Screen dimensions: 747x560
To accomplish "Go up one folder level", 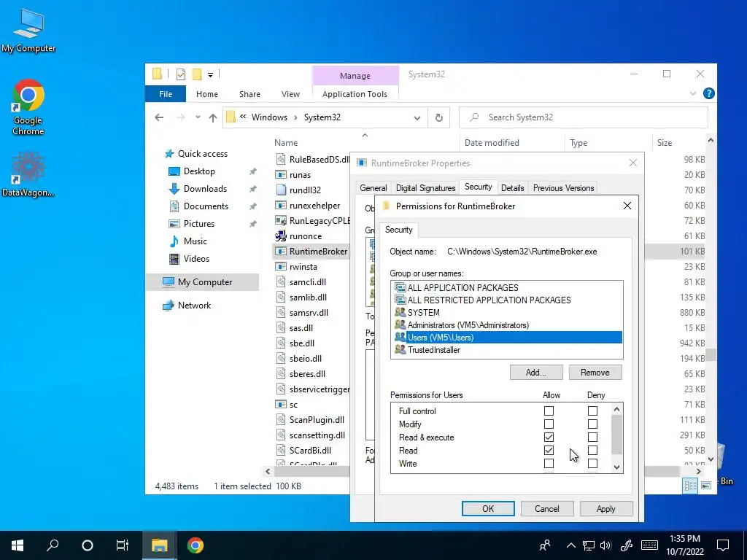I will [213, 117].
